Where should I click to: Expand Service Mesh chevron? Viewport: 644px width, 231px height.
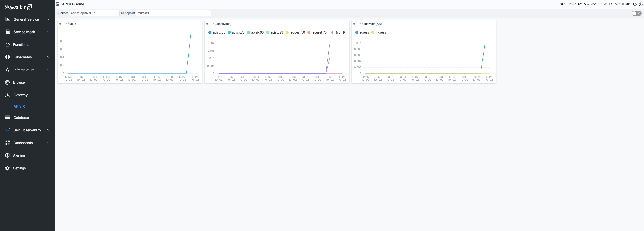point(48,32)
